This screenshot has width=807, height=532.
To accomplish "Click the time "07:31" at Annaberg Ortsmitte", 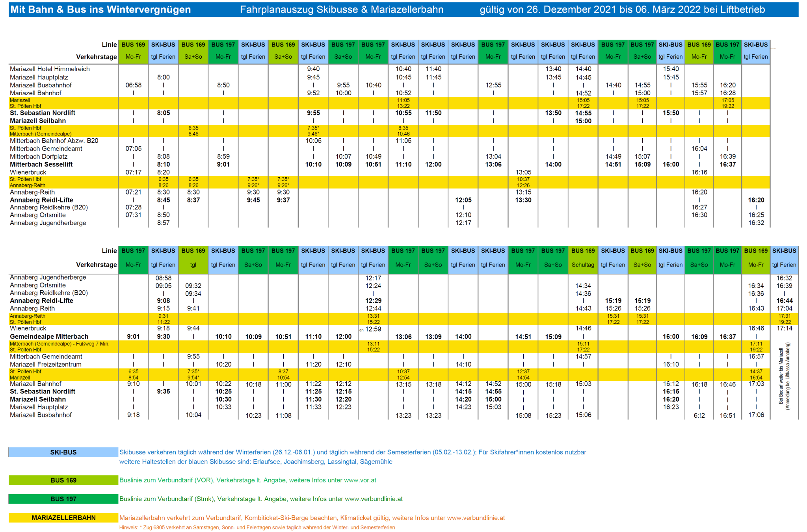I will [134, 215].
